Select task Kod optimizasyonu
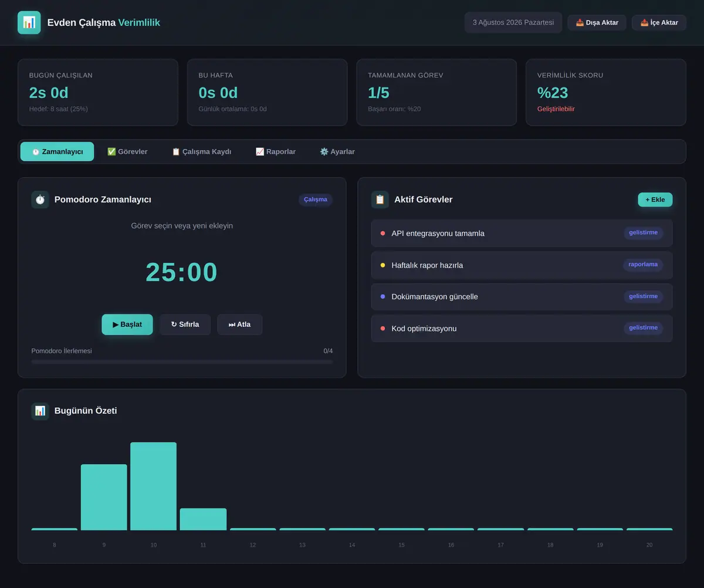 522,329
